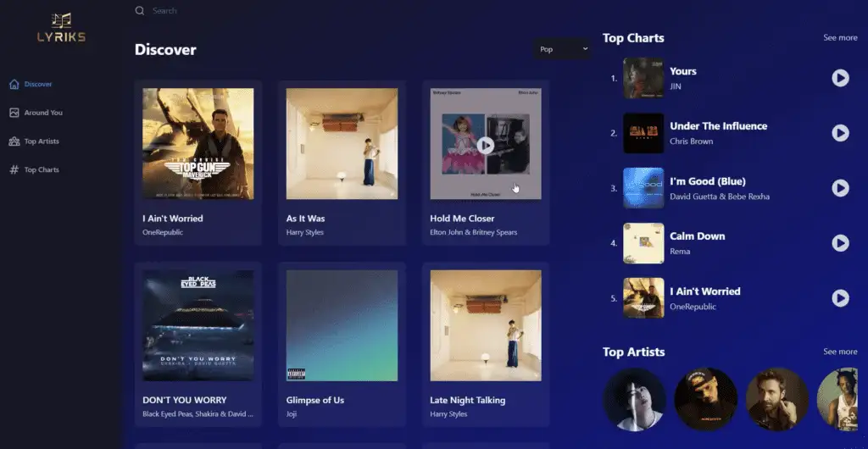Click I Ain't Worried chart thumbnail
This screenshot has height=449, width=868.
click(x=644, y=298)
